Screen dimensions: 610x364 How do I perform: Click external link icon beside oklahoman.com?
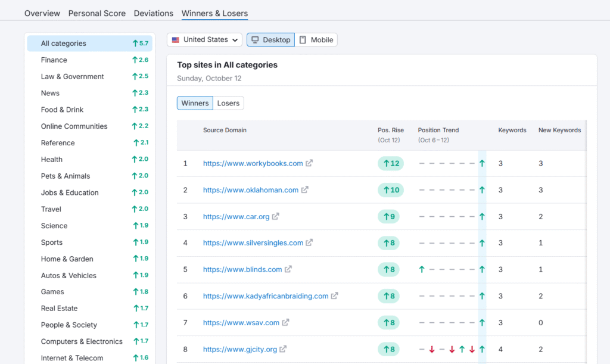click(x=304, y=190)
